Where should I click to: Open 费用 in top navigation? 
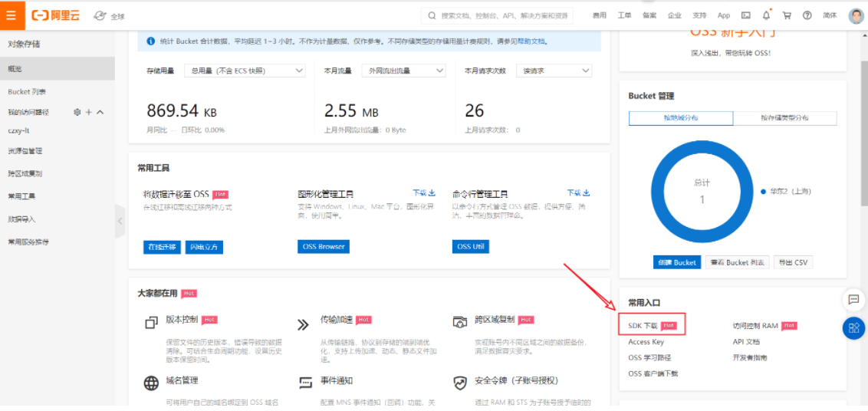tap(599, 15)
